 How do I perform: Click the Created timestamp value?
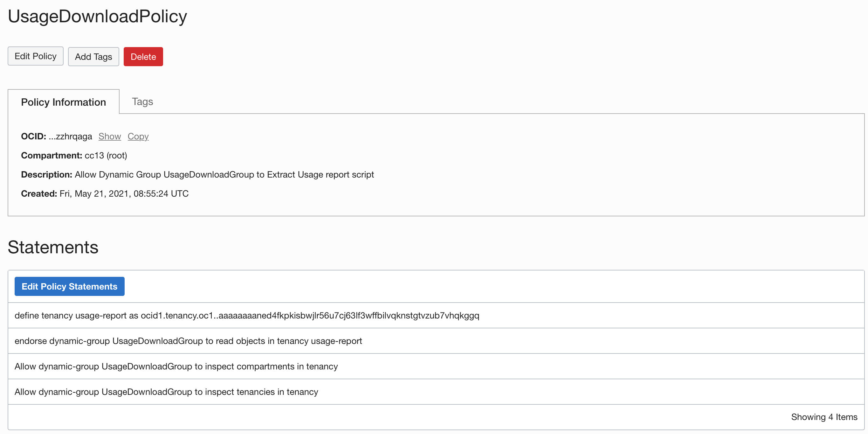point(124,193)
